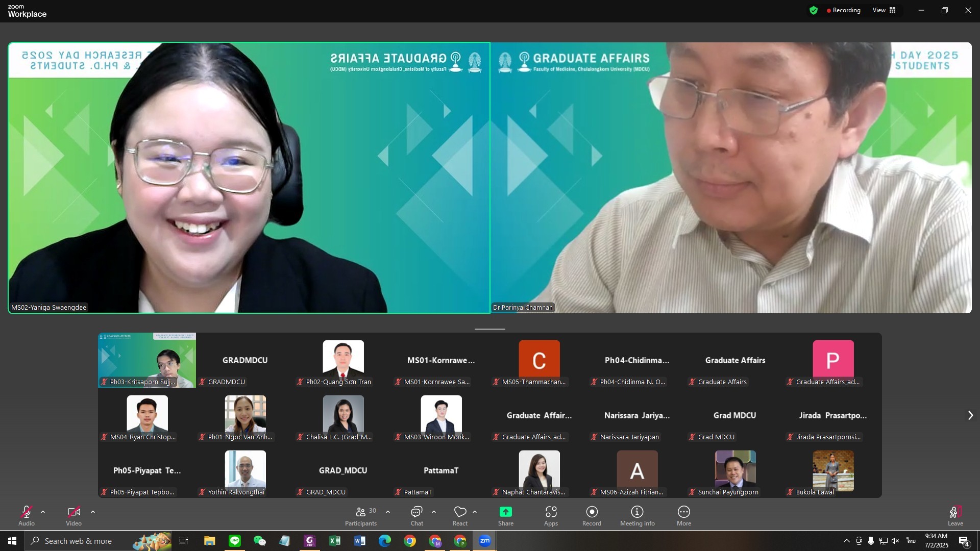Expand the Participants options arrow
The width and height of the screenshot is (980, 551).
tap(388, 512)
